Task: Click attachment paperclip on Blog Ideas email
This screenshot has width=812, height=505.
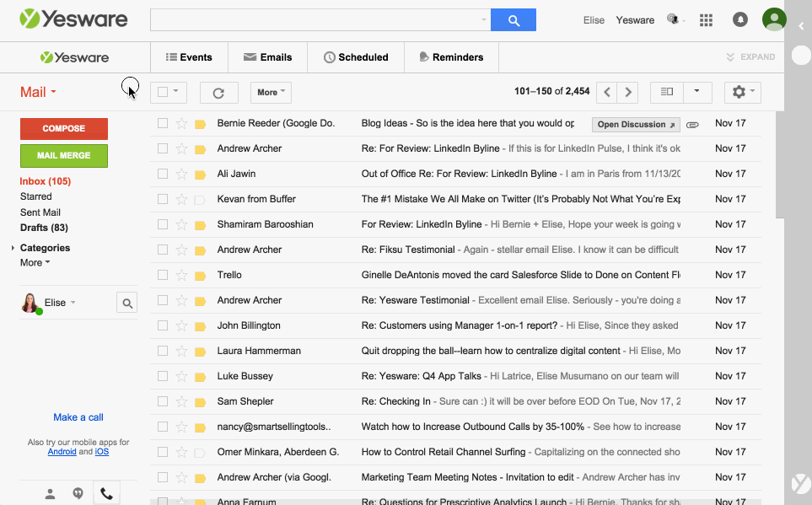Action: tap(692, 125)
